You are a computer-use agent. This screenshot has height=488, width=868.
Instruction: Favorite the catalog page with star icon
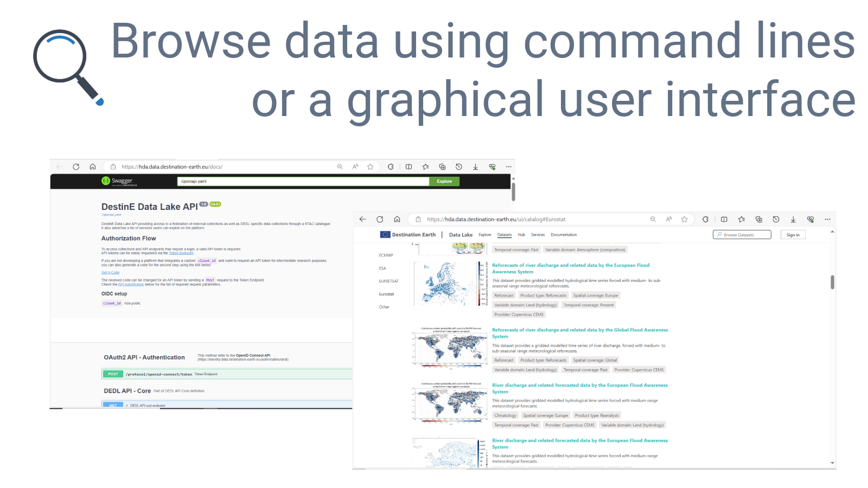coord(685,220)
